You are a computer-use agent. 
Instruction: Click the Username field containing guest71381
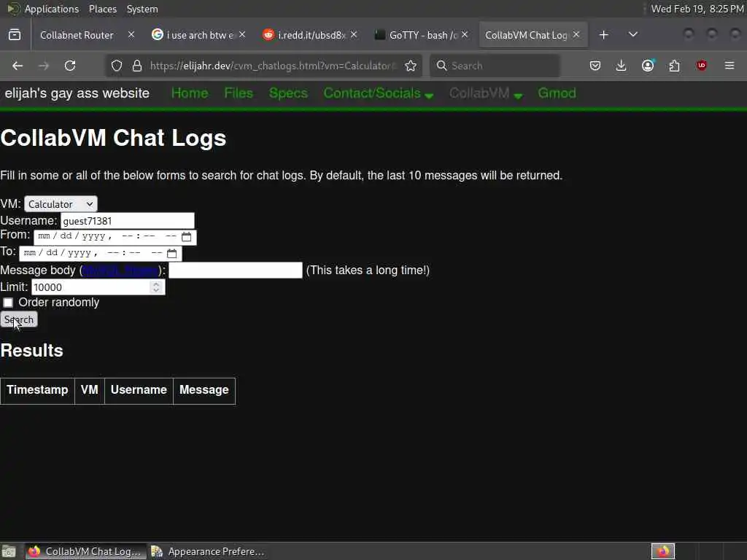[128, 221]
